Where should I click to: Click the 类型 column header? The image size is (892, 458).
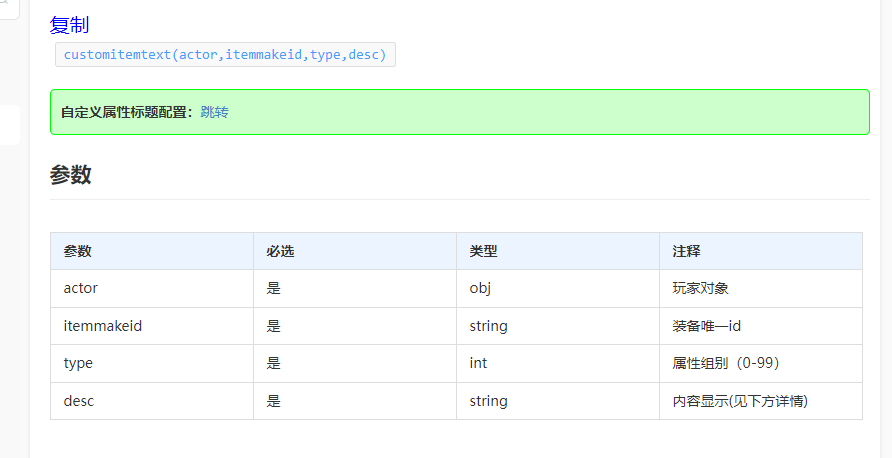coord(558,251)
